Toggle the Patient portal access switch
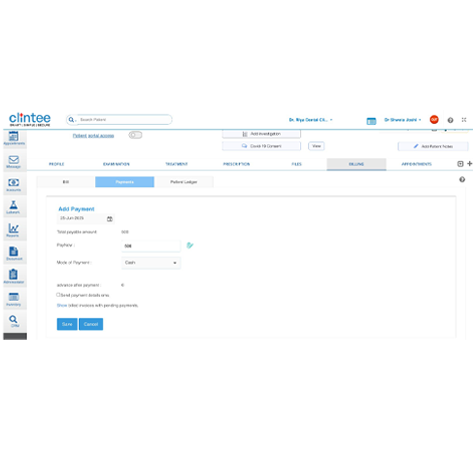473x450 pixels. [x=135, y=135]
